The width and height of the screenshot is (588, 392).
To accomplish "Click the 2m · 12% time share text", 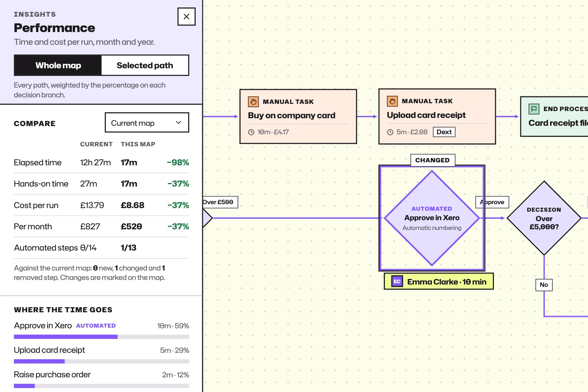I will pyautogui.click(x=176, y=375).
